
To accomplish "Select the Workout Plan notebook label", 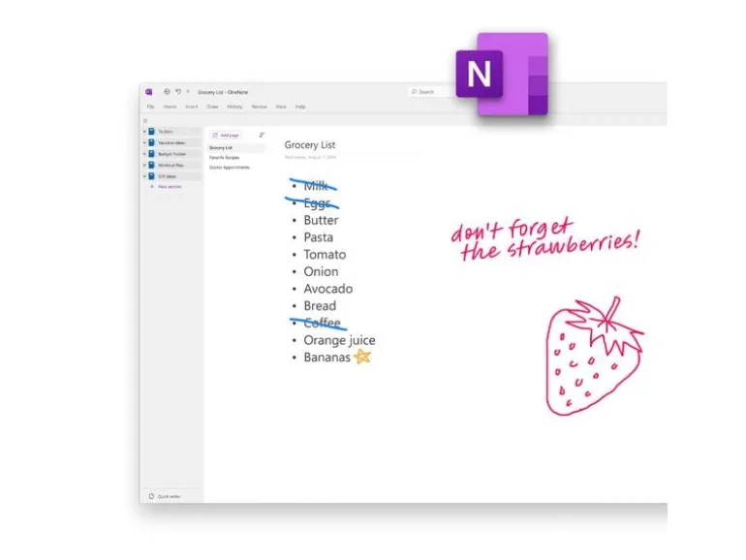I will coord(171,165).
